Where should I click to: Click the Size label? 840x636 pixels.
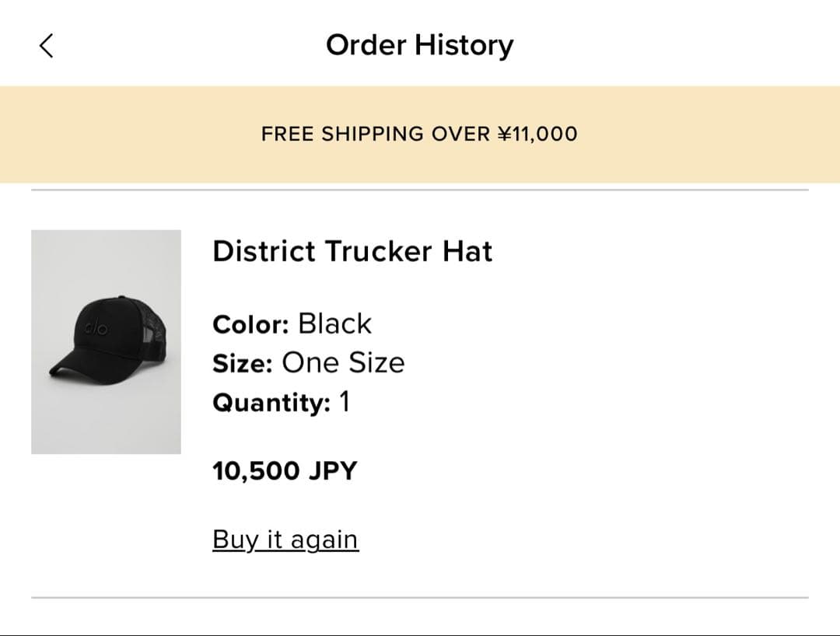(x=242, y=364)
